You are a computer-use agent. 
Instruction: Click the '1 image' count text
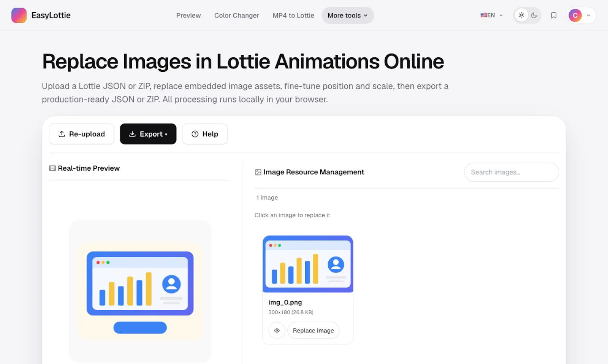(267, 198)
